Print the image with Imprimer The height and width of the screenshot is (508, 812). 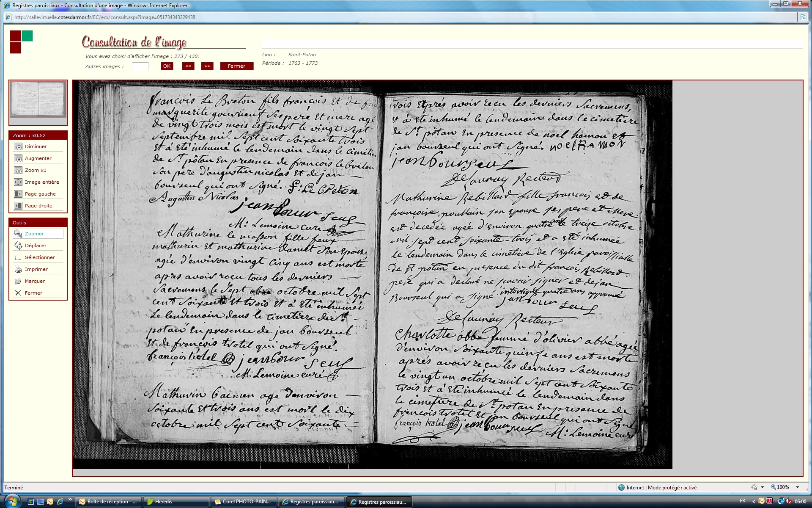point(18,269)
